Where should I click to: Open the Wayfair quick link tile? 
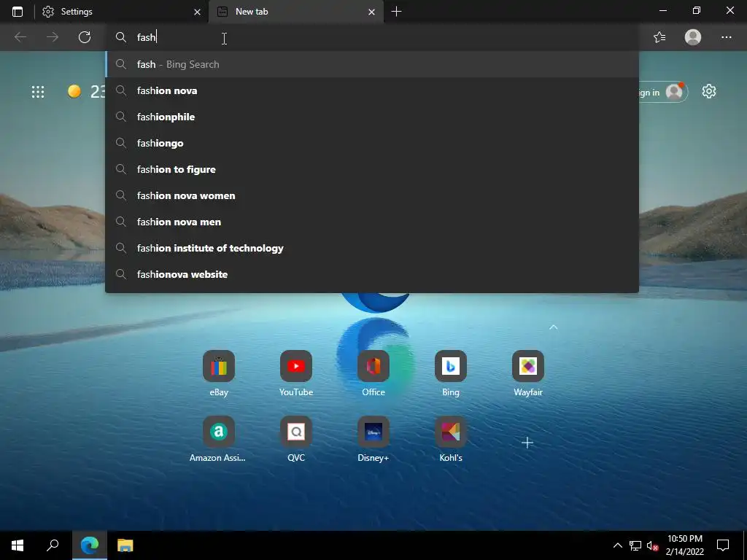[x=528, y=366]
